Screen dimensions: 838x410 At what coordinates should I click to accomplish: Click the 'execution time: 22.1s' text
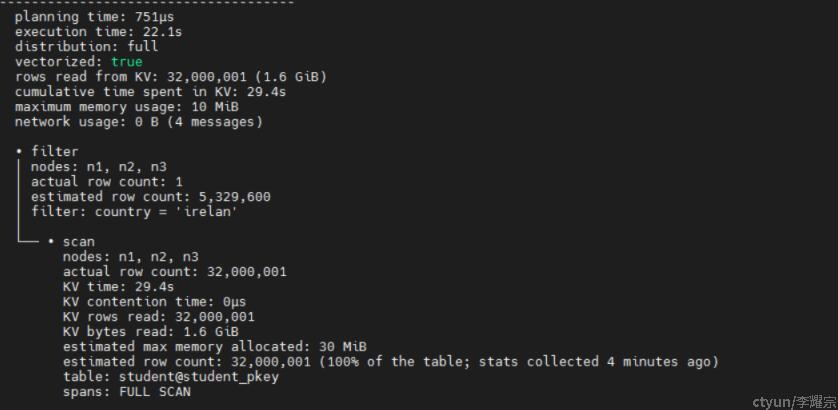pos(98,32)
